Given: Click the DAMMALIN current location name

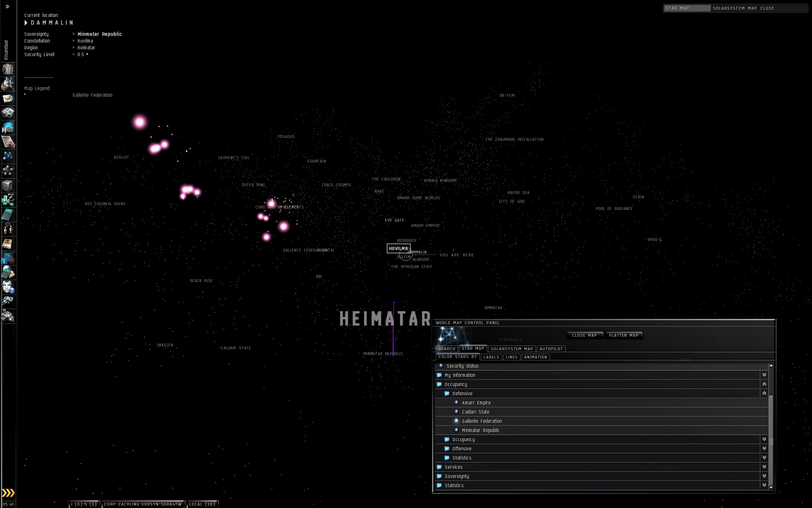Looking at the screenshot, I should [x=52, y=23].
